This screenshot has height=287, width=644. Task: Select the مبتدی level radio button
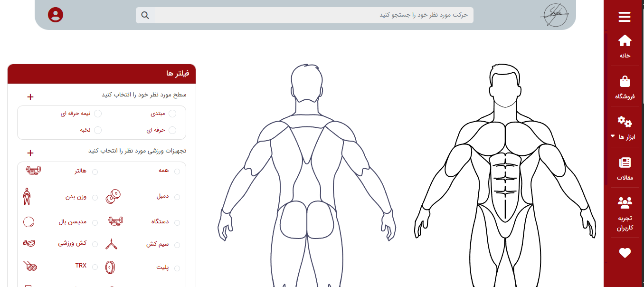(x=172, y=114)
